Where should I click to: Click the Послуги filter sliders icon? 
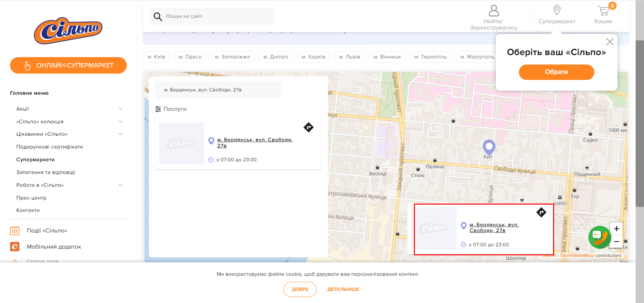pos(158,109)
